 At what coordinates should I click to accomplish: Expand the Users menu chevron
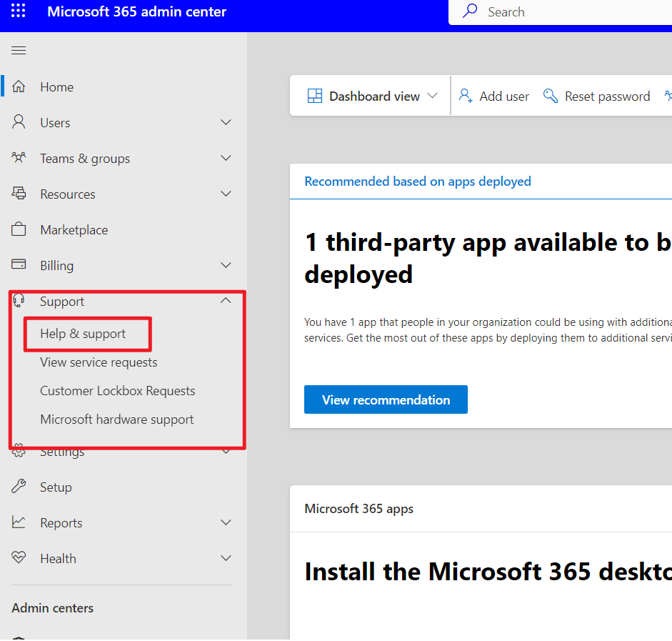226,122
